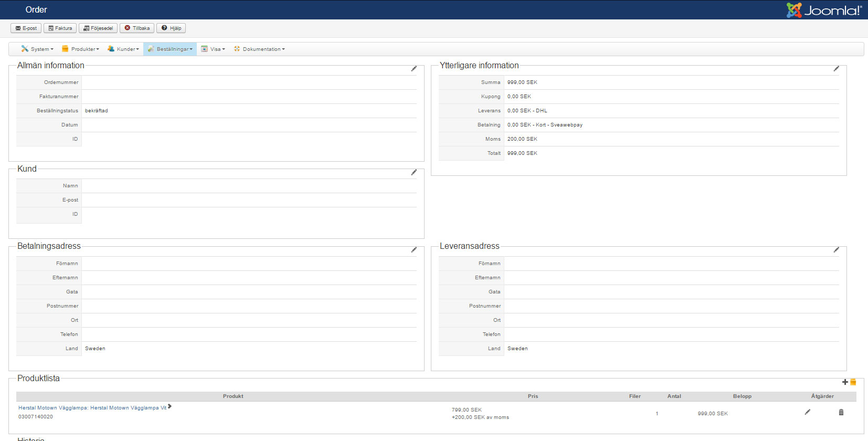The image size is (868, 441).
Task: Click the Totalt value 999,00 SEK
Action: pos(522,153)
